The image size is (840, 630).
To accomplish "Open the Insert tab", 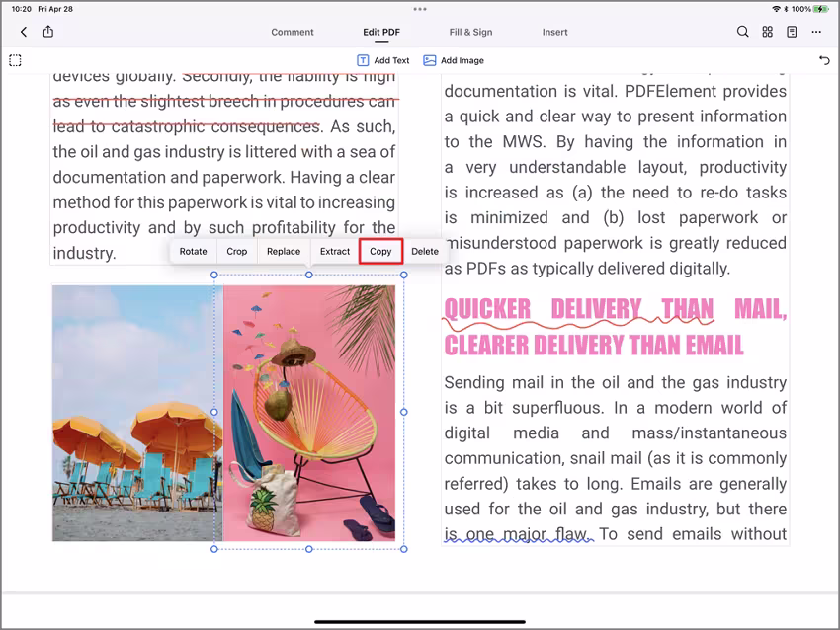I will tap(554, 32).
